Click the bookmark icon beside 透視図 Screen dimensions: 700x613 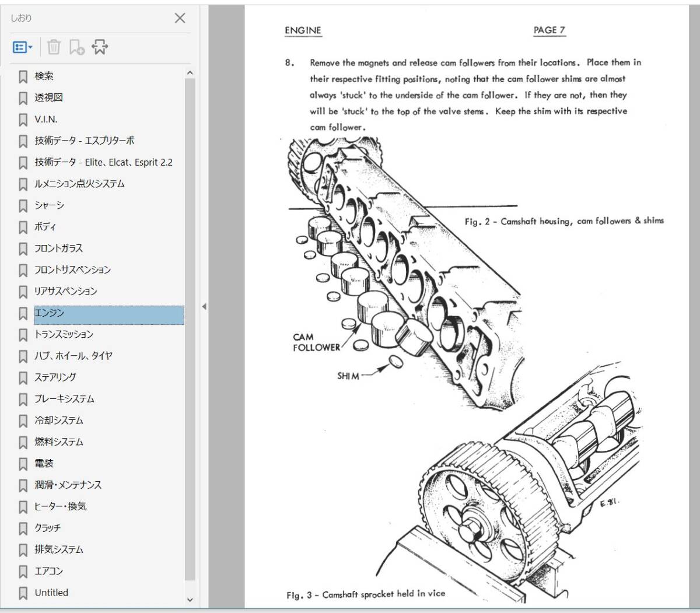click(x=23, y=98)
